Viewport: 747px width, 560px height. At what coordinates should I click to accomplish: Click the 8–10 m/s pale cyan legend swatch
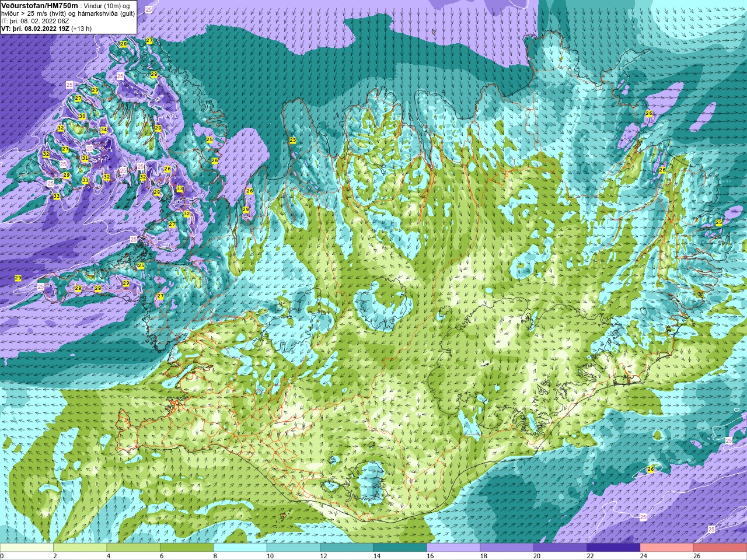pyautogui.click(x=240, y=548)
